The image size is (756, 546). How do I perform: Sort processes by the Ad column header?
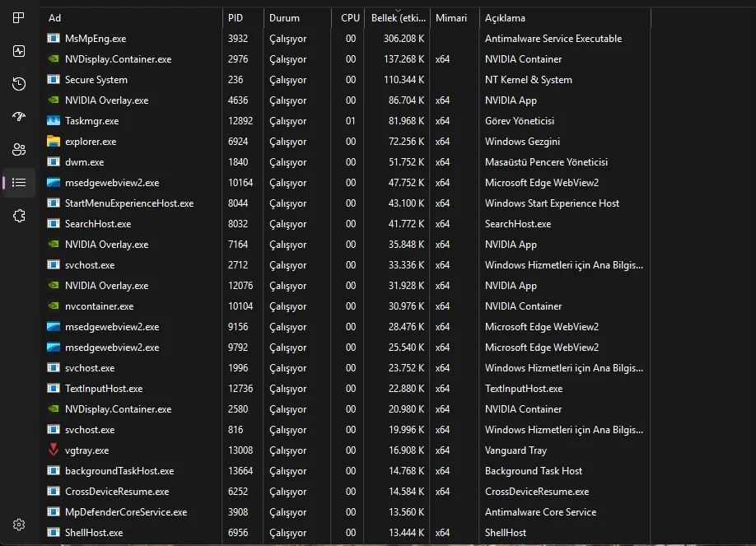point(131,18)
